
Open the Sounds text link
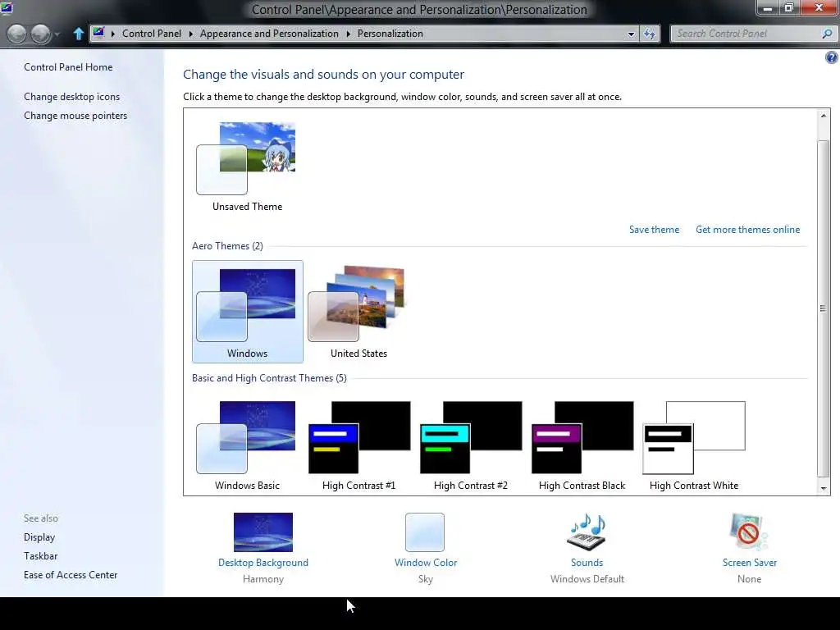coord(587,563)
